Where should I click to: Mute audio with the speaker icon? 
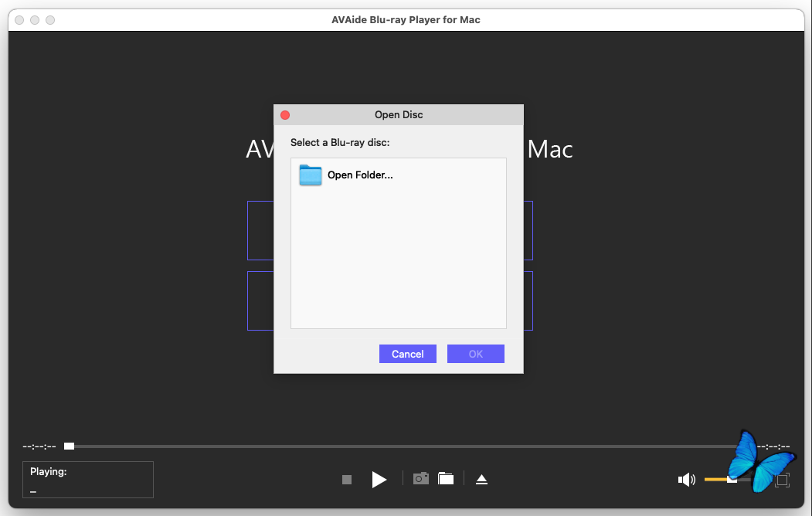(x=685, y=480)
